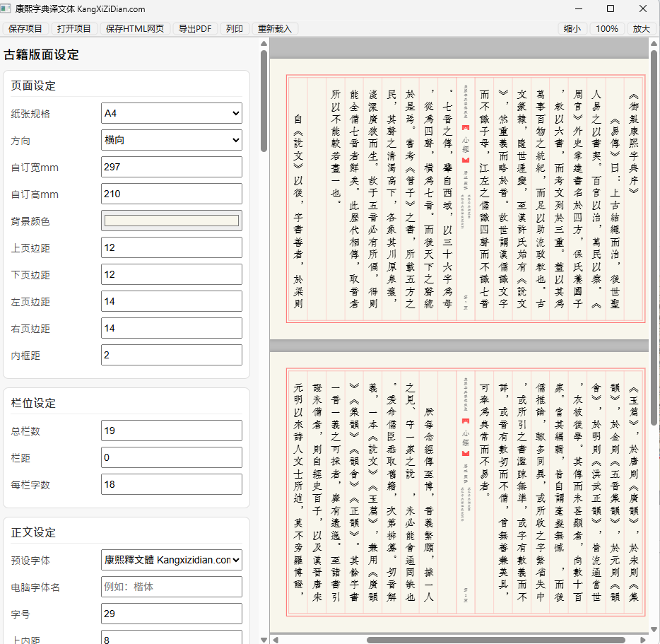Image resolution: width=660 pixels, height=644 pixels.
Task: Export the document via 导出PDF
Action: (x=195, y=29)
